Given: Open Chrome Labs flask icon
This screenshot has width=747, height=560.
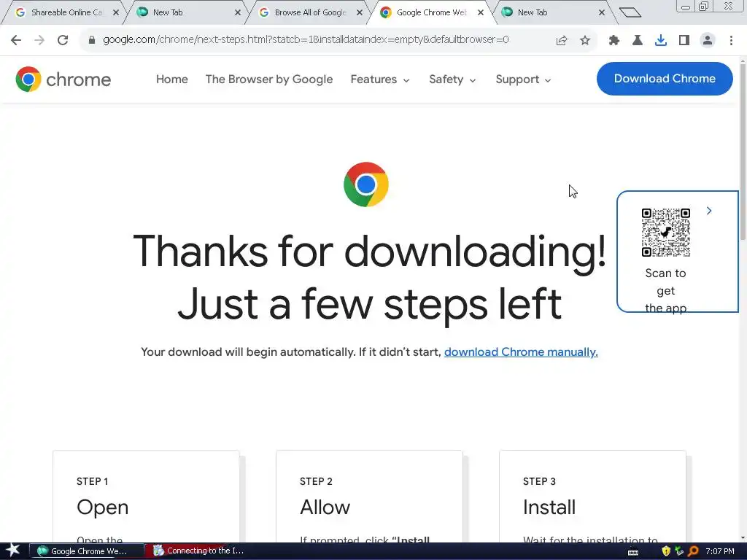Looking at the screenshot, I should pyautogui.click(x=638, y=41).
